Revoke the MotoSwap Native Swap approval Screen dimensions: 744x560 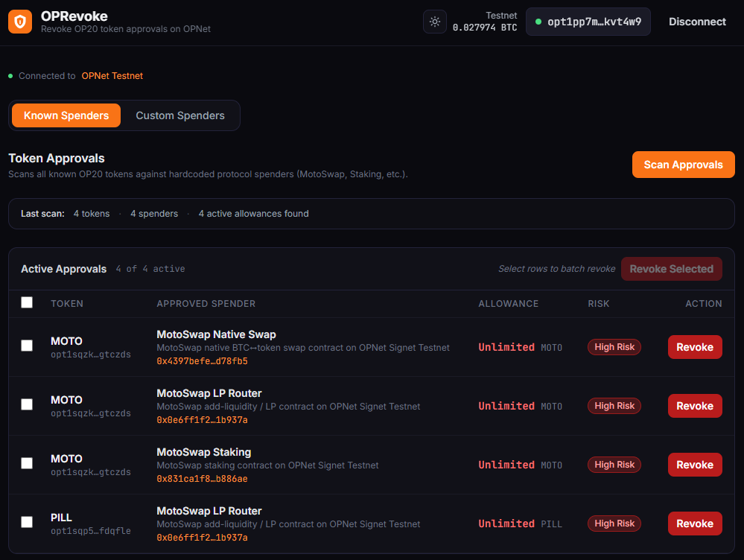pyautogui.click(x=694, y=347)
